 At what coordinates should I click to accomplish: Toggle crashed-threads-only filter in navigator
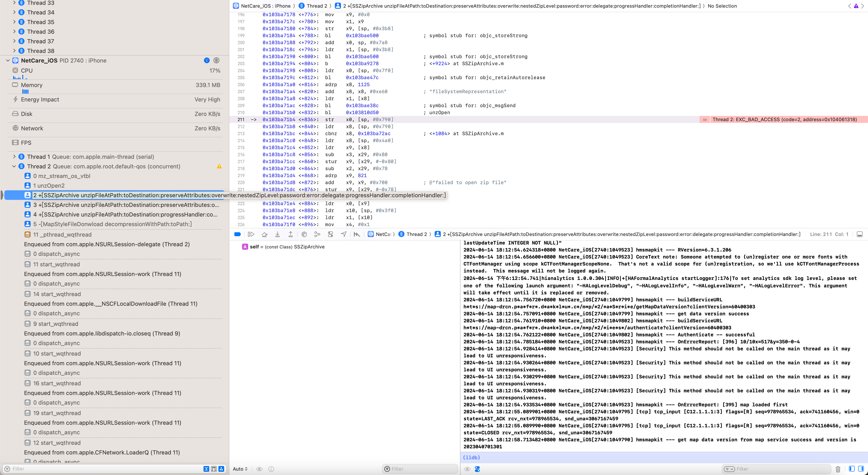[x=206, y=469]
